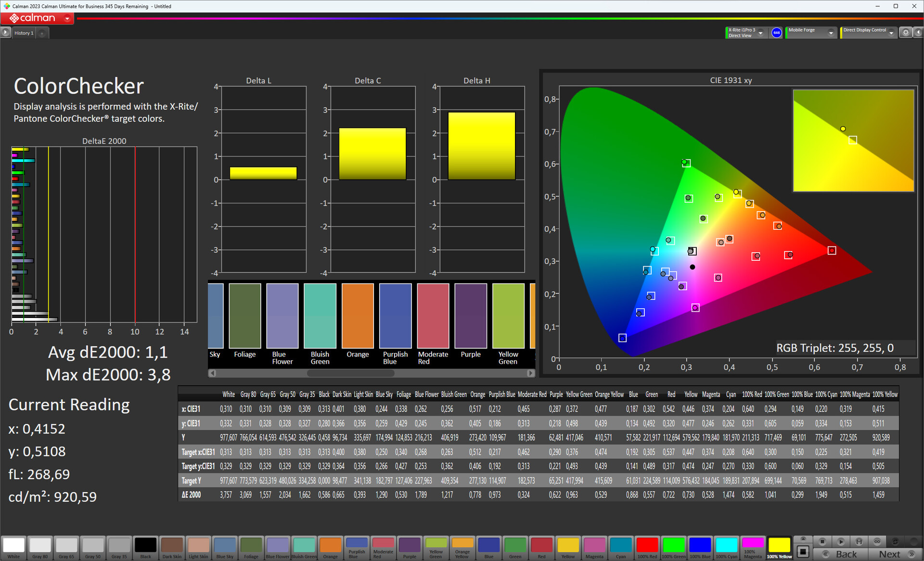Viewport: 924px width, 561px height.
Task: Select the Black swatch in bottom strip
Action: click(x=145, y=548)
